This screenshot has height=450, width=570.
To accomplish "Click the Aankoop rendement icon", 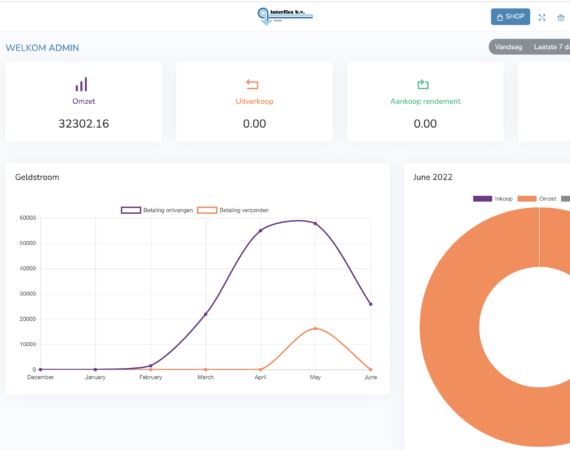I will [x=423, y=84].
